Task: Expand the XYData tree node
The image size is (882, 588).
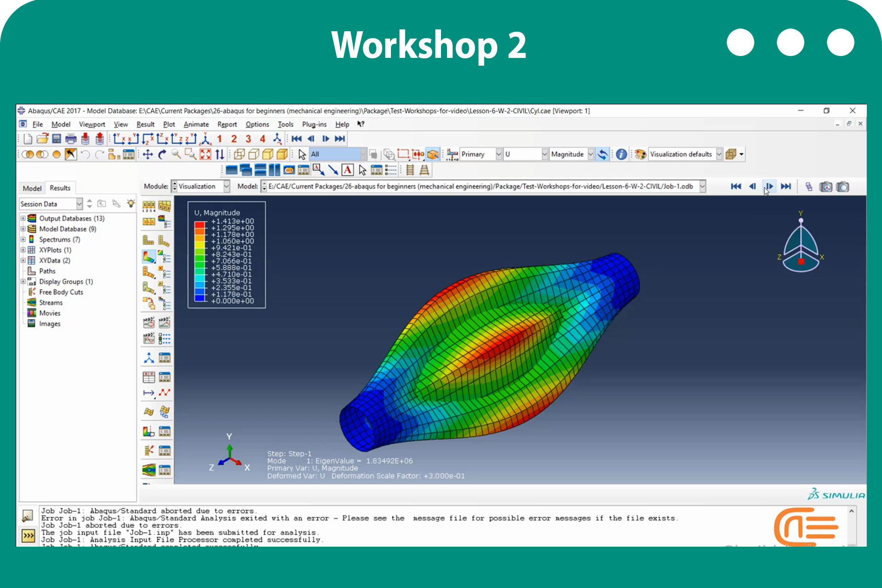Action: [x=23, y=260]
